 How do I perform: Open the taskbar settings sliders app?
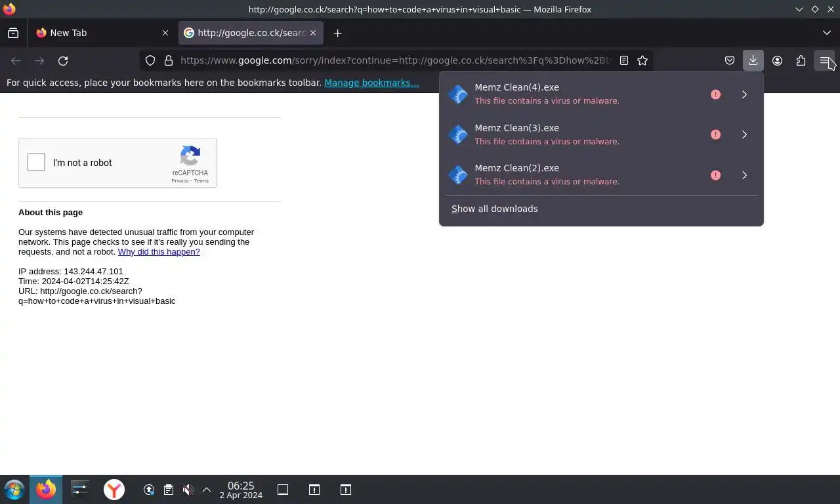click(79, 490)
